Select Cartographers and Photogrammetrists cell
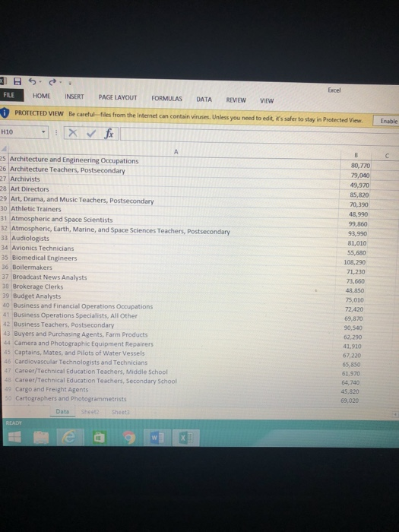 click(174, 399)
